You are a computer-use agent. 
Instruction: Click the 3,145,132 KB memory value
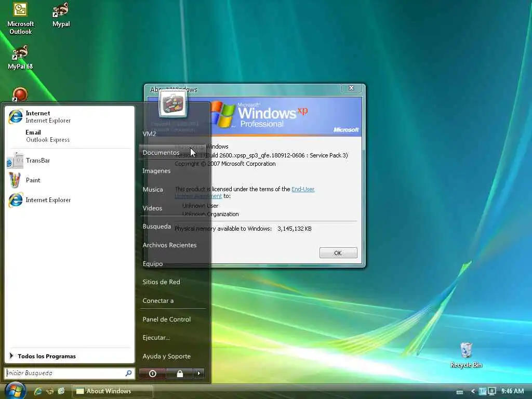tap(295, 229)
